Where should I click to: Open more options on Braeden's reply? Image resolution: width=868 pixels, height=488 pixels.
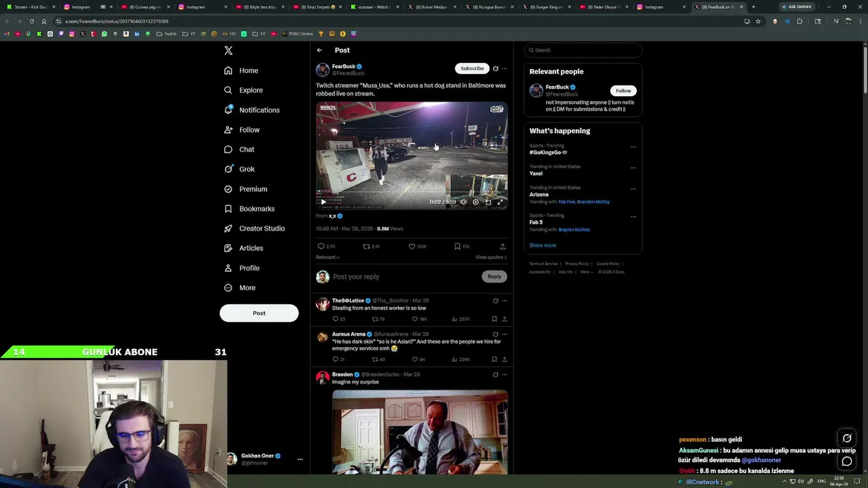[505, 375]
